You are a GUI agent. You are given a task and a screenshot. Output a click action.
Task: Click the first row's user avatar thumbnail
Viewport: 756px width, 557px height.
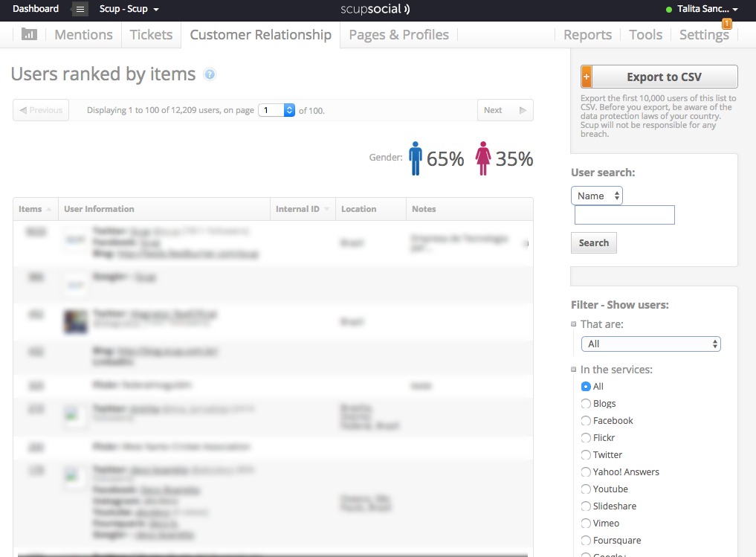tap(76, 239)
